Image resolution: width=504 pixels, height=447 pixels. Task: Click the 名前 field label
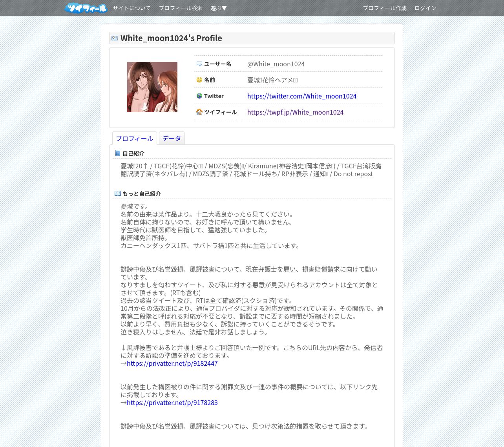[x=210, y=80]
